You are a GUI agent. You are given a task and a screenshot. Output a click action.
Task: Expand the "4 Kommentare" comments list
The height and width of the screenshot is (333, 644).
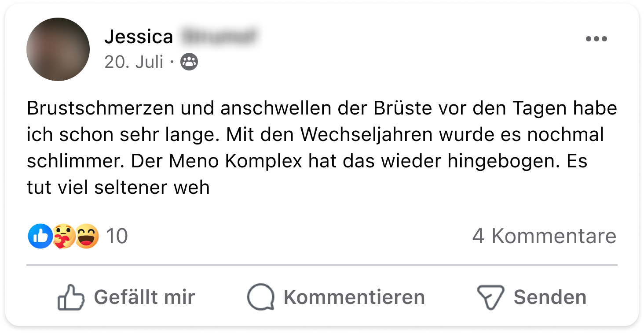[x=544, y=236]
